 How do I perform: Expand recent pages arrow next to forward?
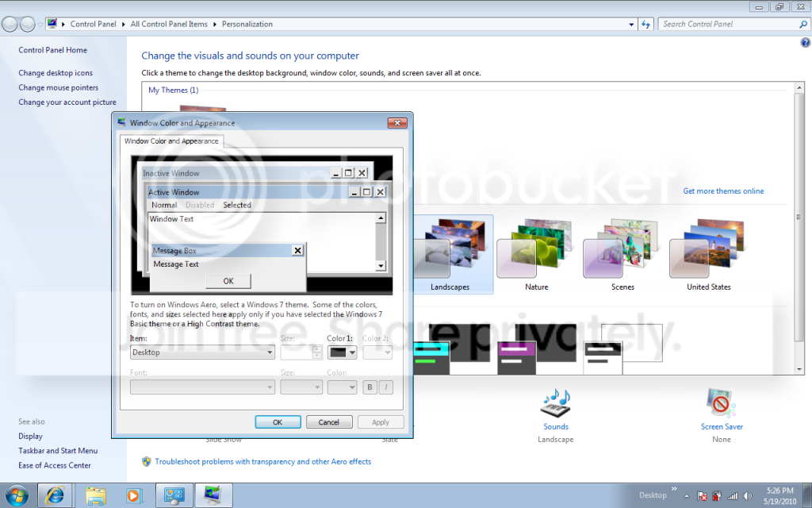tap(40, 25)
